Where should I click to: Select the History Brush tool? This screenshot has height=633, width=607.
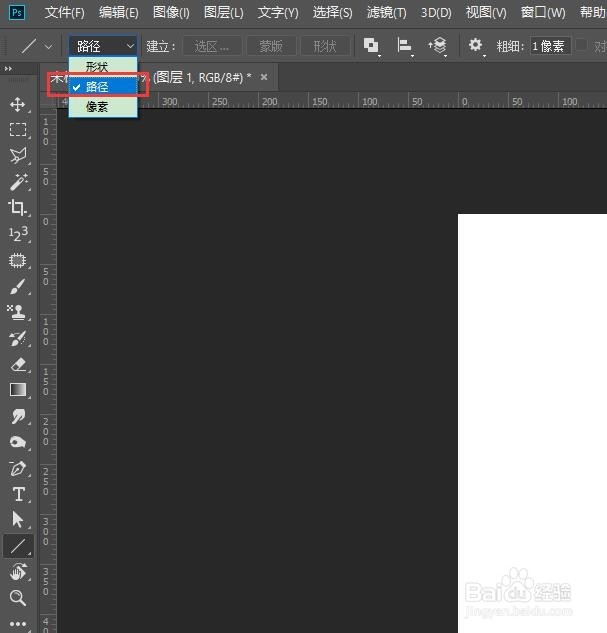(x=18, y=338)
